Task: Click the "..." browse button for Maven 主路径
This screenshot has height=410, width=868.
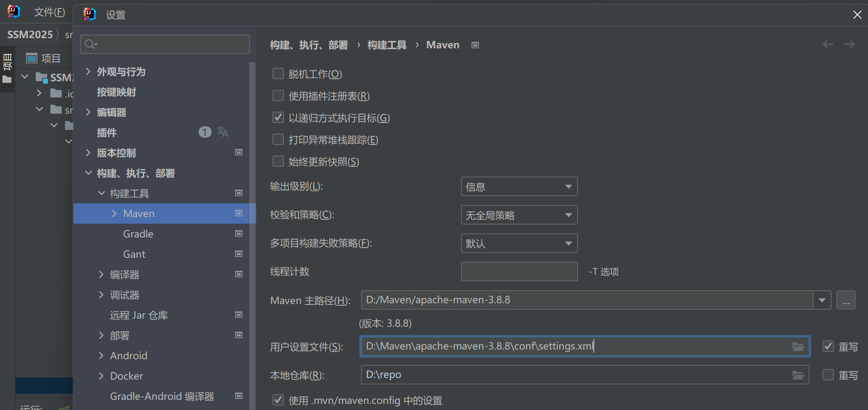Action: coord(846,300)
